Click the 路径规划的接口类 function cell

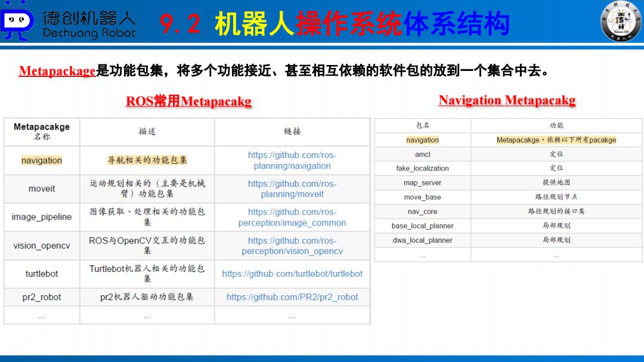click(x=556, y=211)
